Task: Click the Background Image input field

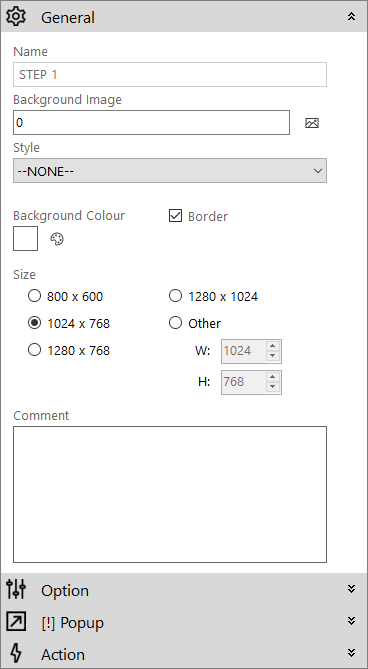Action: [151, 123]
